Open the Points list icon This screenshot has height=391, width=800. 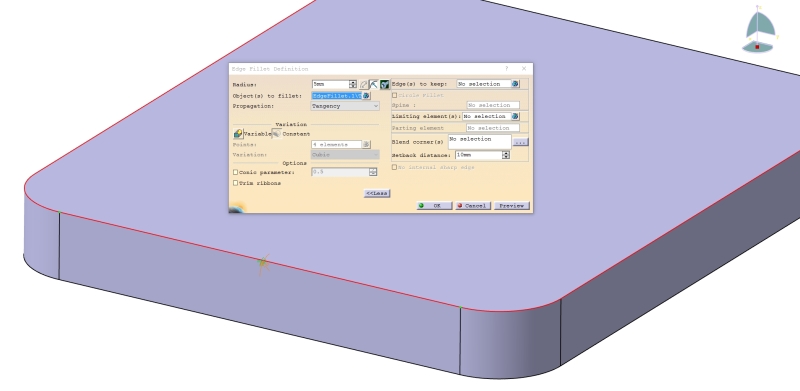pos(366,144)
